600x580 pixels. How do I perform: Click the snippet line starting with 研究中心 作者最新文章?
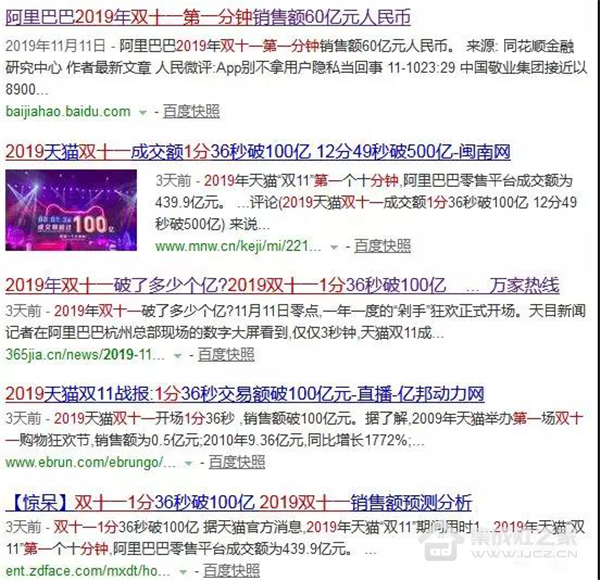(296, 68)
